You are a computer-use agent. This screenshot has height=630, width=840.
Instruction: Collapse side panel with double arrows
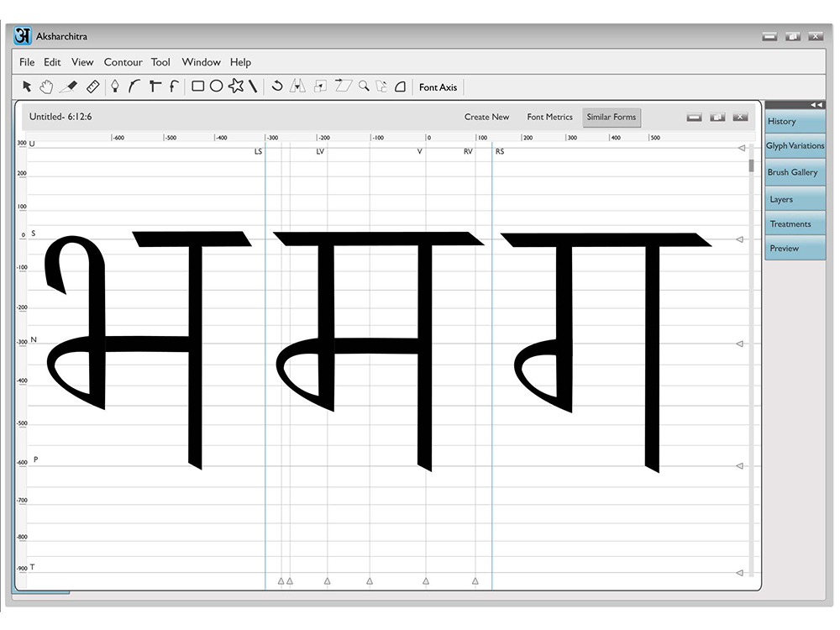click(x=816, y=104)
